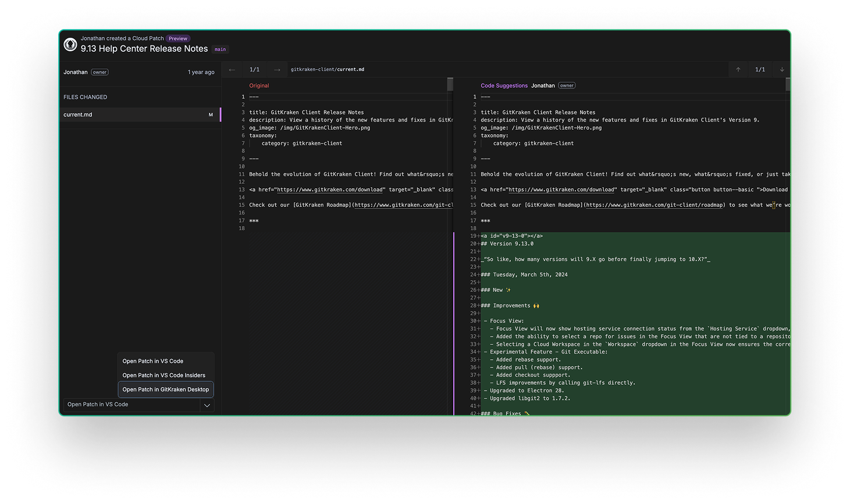Collapse the Jonathan reviewer entry
The height and width of the screenshot is (504, 850).
[x=75, y=72]
